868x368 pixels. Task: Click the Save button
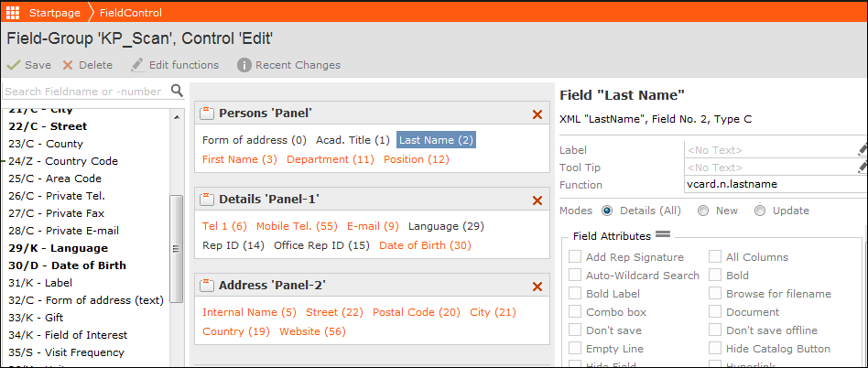[28, 65]
